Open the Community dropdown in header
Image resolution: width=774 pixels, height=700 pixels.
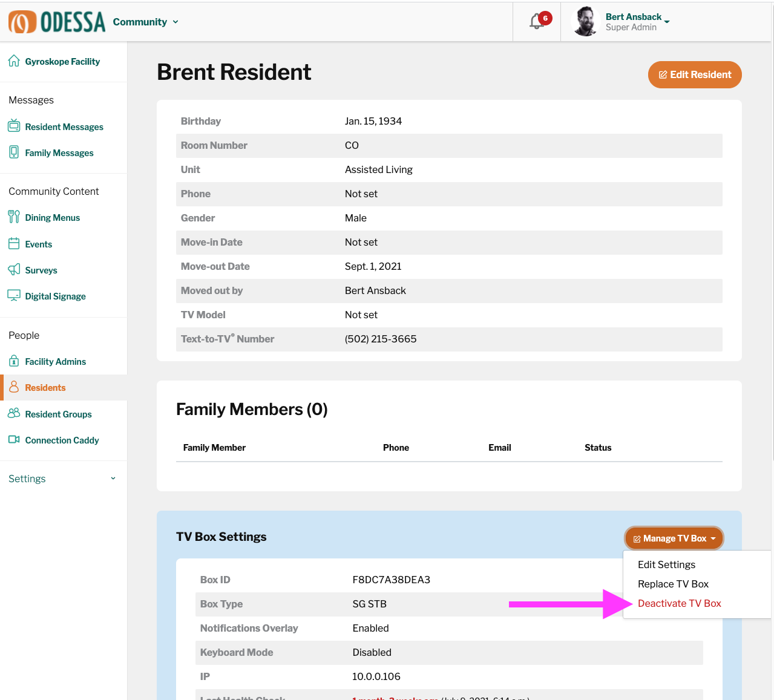[146, 22]
